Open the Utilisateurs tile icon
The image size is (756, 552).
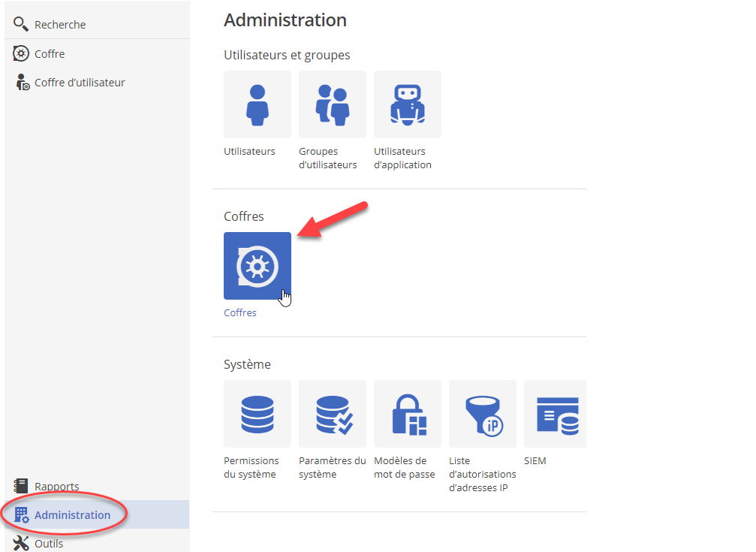pyautogui.click(x=257, y=104)
